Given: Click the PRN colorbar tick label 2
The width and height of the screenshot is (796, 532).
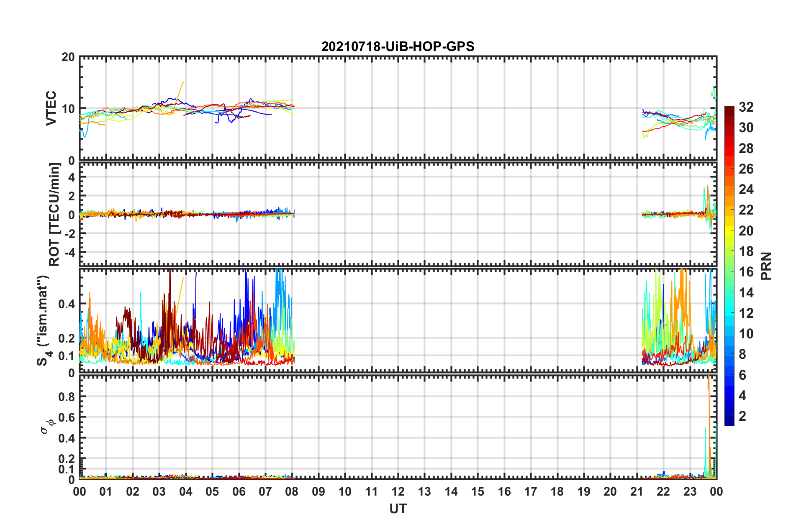Looking at the screenshot, I should click(x=742, y=416).
